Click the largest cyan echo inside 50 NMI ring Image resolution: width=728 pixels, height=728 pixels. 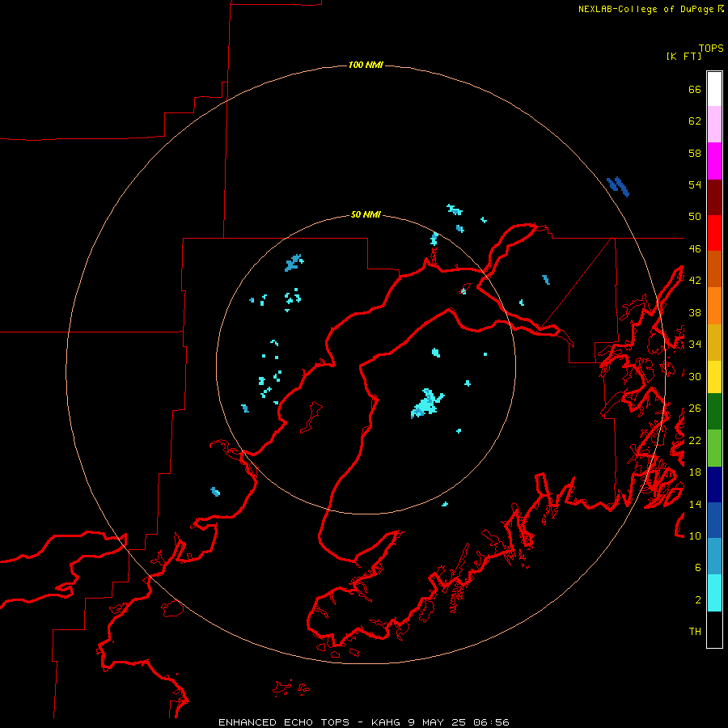[x=426, y=404]
